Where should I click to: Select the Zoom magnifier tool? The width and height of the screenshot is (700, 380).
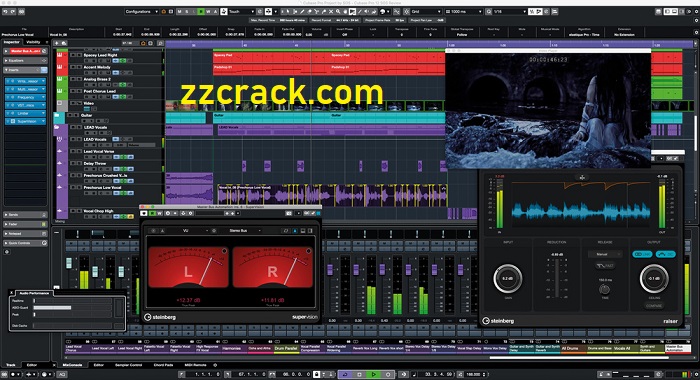[x=338, y=12]
